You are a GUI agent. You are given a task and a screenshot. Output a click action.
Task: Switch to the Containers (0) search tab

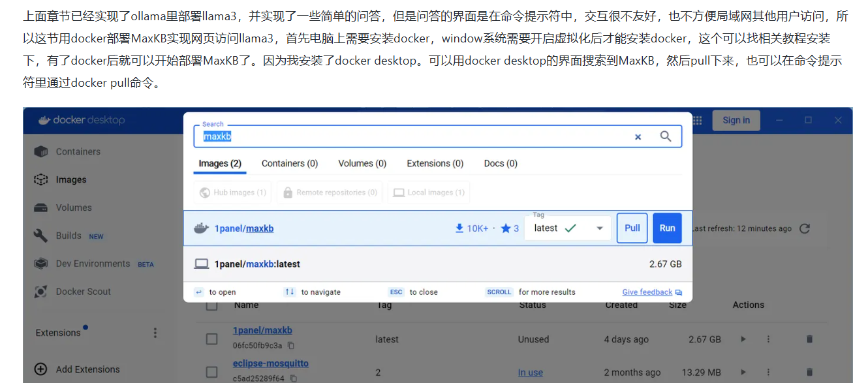[290, 164]
